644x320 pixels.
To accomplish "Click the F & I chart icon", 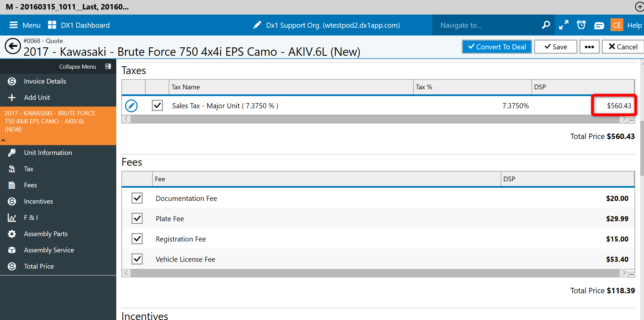I will coord(12,218).
